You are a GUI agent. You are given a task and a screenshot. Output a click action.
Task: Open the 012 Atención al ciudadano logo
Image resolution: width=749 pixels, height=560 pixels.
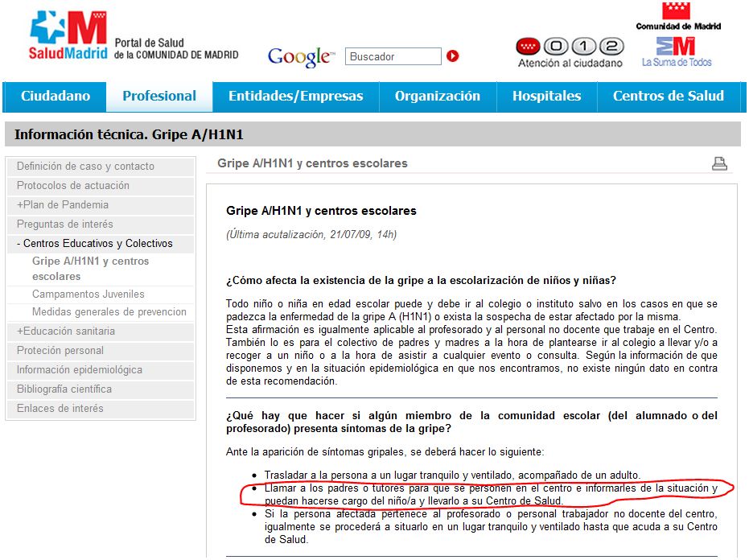coord(570,52)
